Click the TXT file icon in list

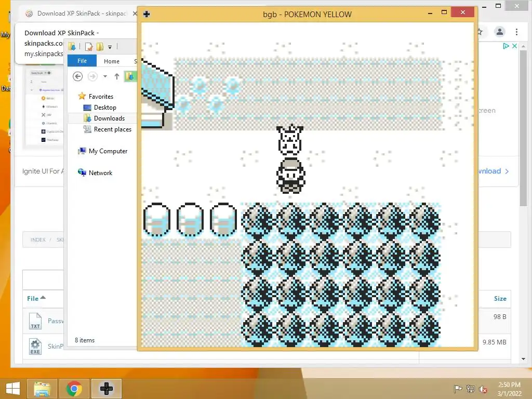35,321
